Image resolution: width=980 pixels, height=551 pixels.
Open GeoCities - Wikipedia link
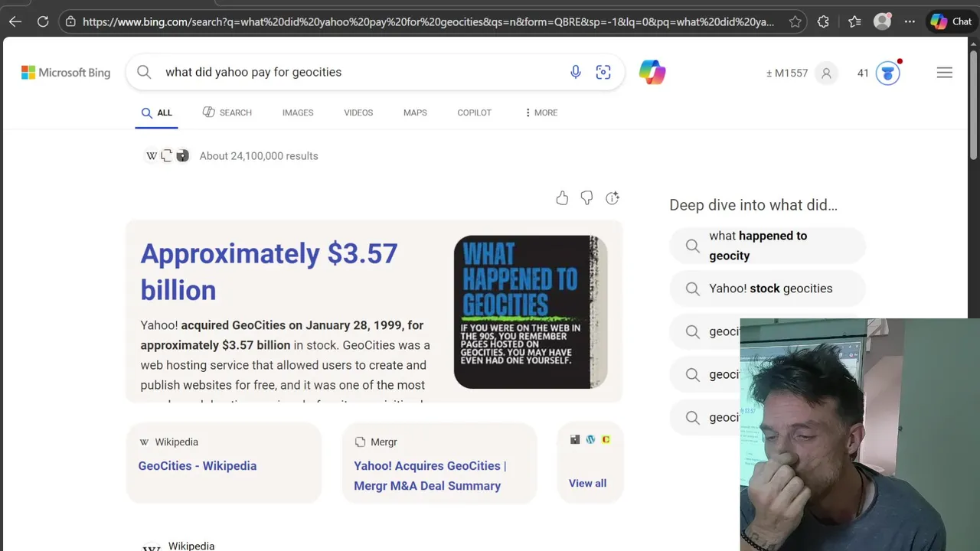(x=198, y=465)
